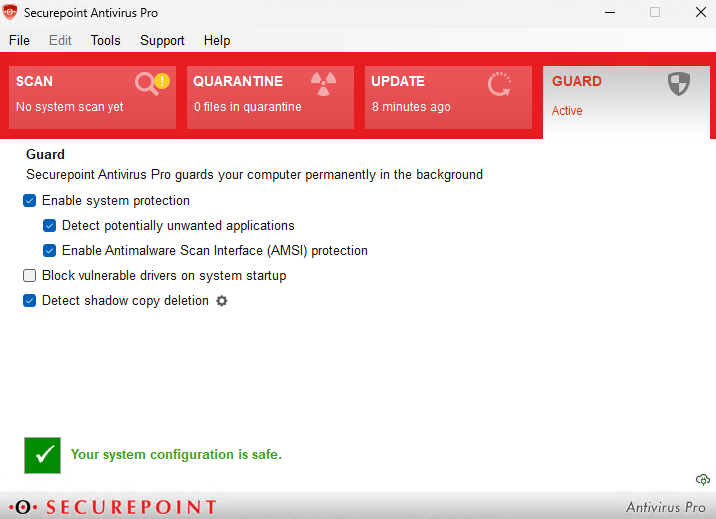This screenshot has width=716, height=519.
Task: Switch to the Quarantine tab
Action: pos(270,97)
